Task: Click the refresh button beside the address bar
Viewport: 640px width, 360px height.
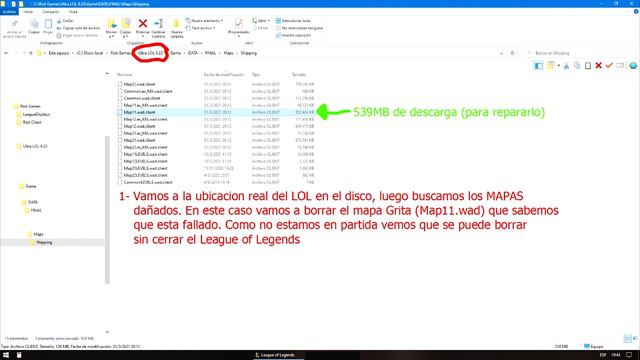Action: click(x=513, y=53)
